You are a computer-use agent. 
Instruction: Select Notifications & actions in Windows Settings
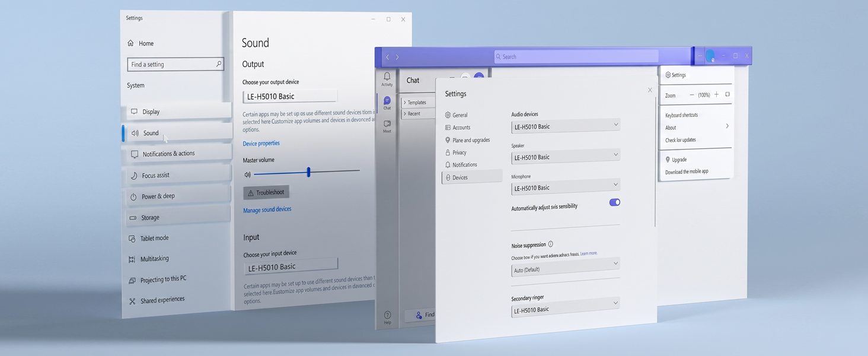pos(178,154)
